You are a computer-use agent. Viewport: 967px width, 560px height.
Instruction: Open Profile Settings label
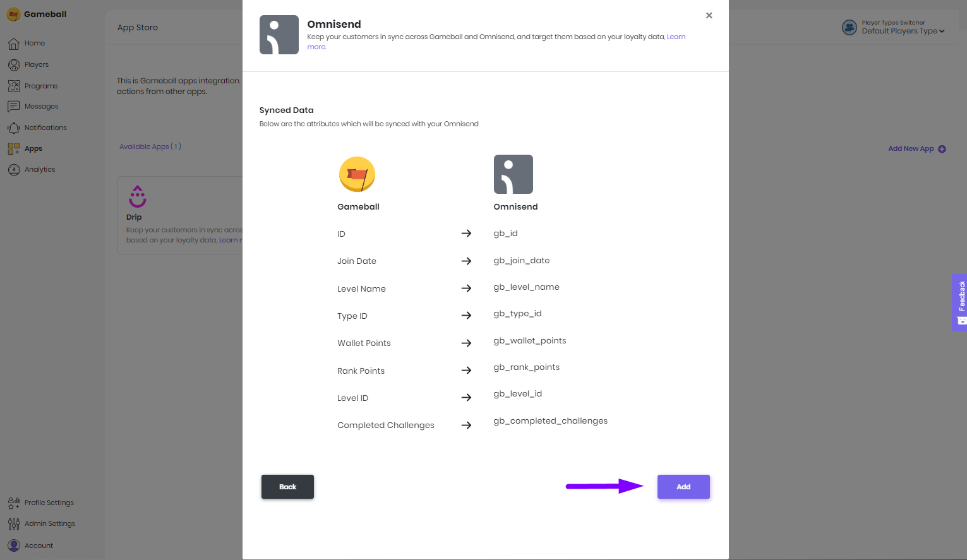(49, 503)
